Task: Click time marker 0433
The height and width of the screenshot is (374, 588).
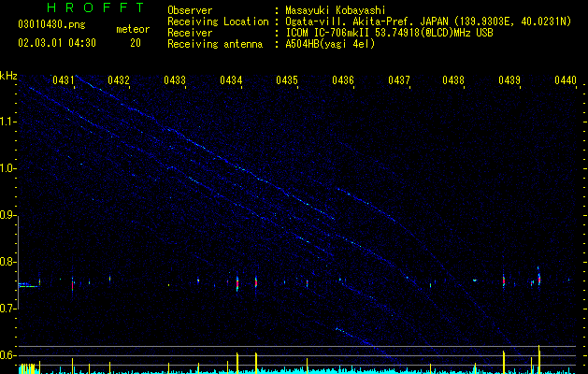Action: coord(175,79)
